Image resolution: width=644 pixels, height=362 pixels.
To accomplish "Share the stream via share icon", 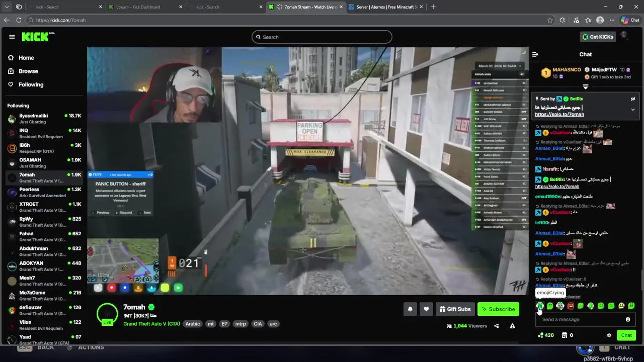I will pyautogui.click(x=496, y=326).
